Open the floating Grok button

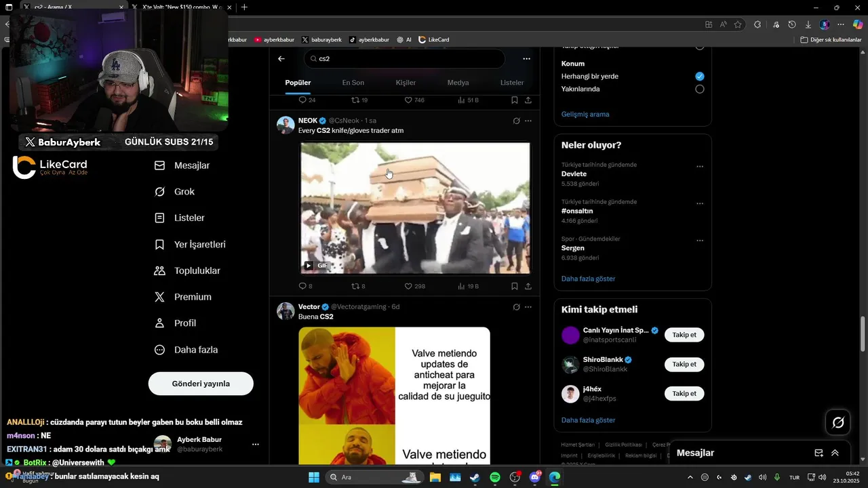point(838,423)
